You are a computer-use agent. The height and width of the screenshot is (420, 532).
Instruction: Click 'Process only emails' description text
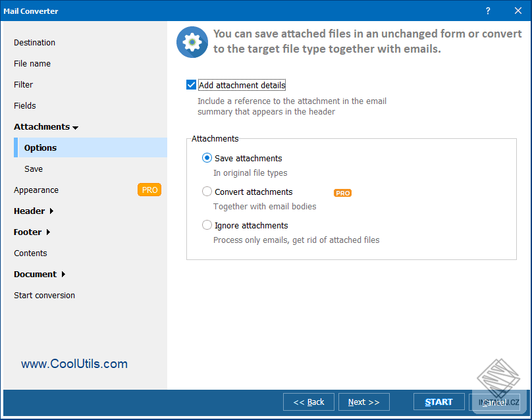296,240
